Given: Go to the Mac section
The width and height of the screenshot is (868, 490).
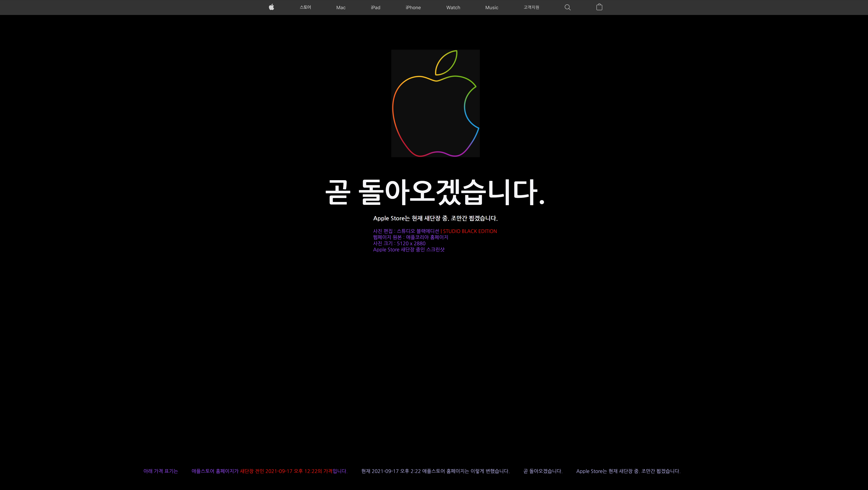Looking at the screenshot, I should (x=341, y=7).
